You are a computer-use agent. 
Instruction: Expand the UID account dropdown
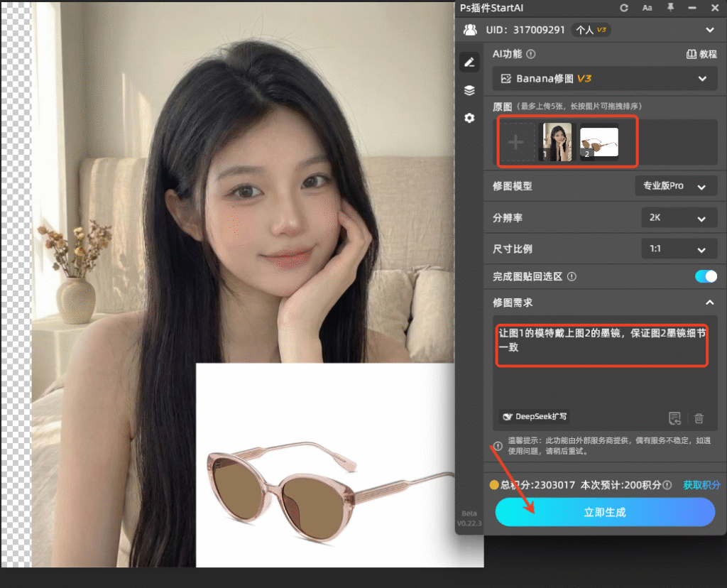[x=709, y=30]
